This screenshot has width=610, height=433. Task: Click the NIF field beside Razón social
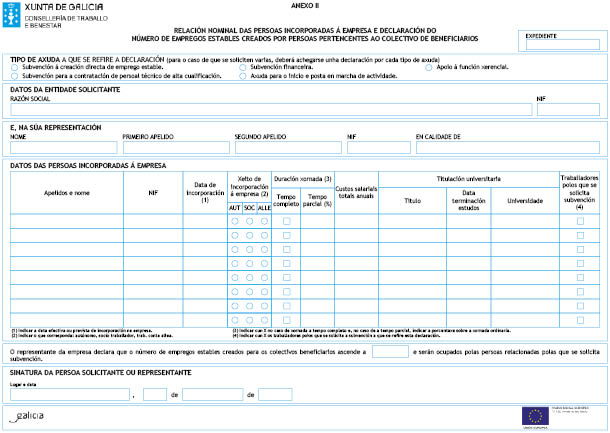pyautogui.click(x=568, y=109)
